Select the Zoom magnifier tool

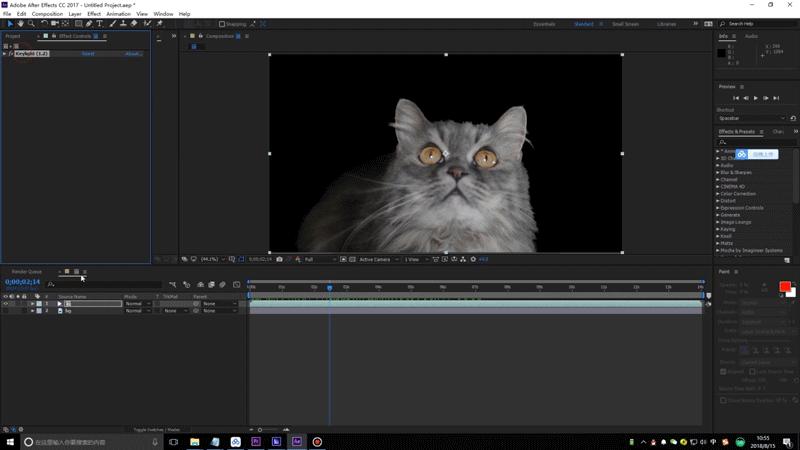pos(32,23)
